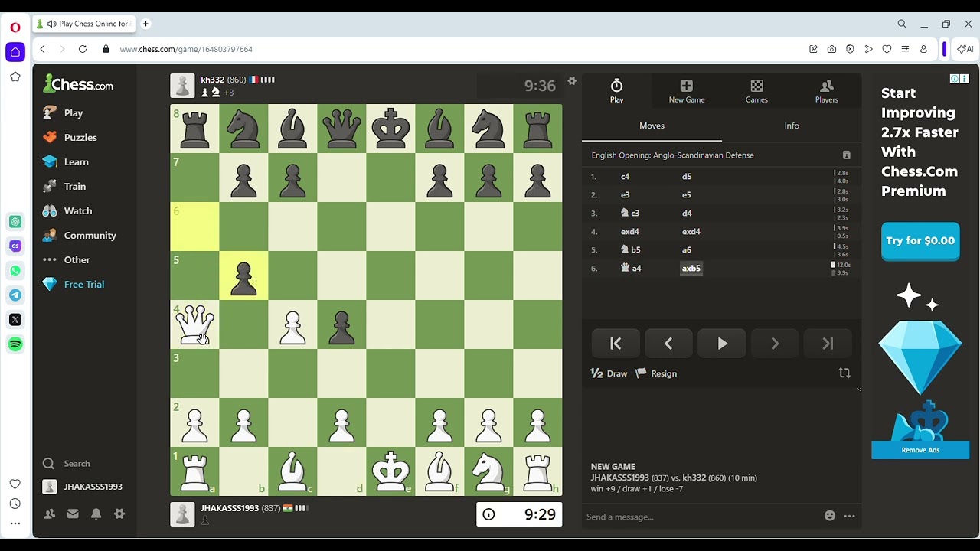Reload the page
The width and height of the screenshot is (980, 551).
click(83, 49)
